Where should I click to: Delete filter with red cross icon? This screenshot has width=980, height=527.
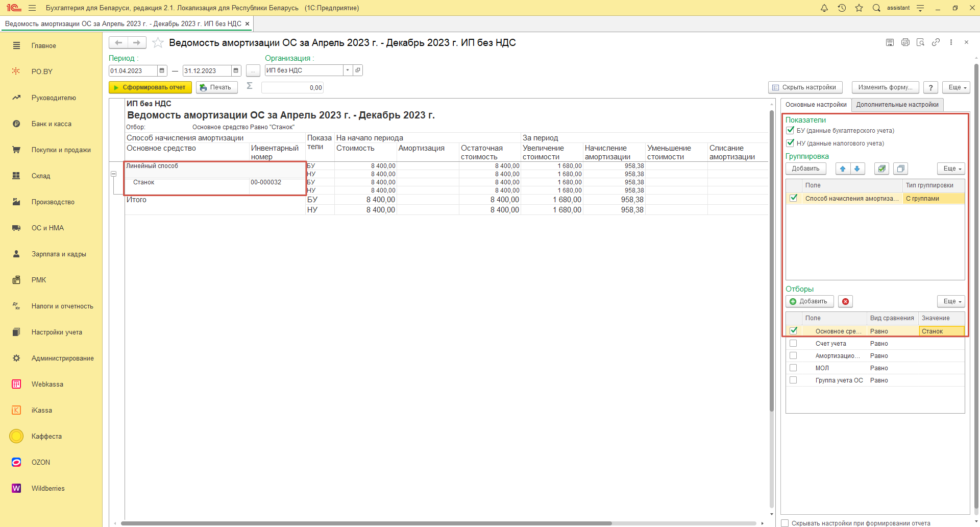click(846, 301)
